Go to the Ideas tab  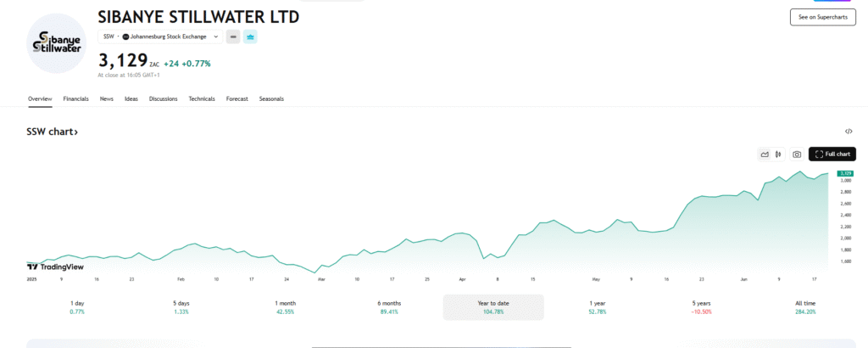click(x=131, y=98)
